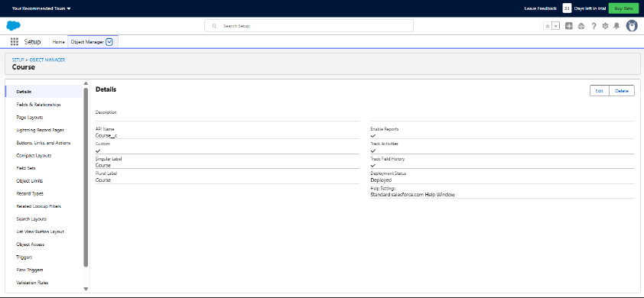The width and height of the screenshot is (644, 298).
Task: Open Flow Triggers section
Action: pos(30,270)
